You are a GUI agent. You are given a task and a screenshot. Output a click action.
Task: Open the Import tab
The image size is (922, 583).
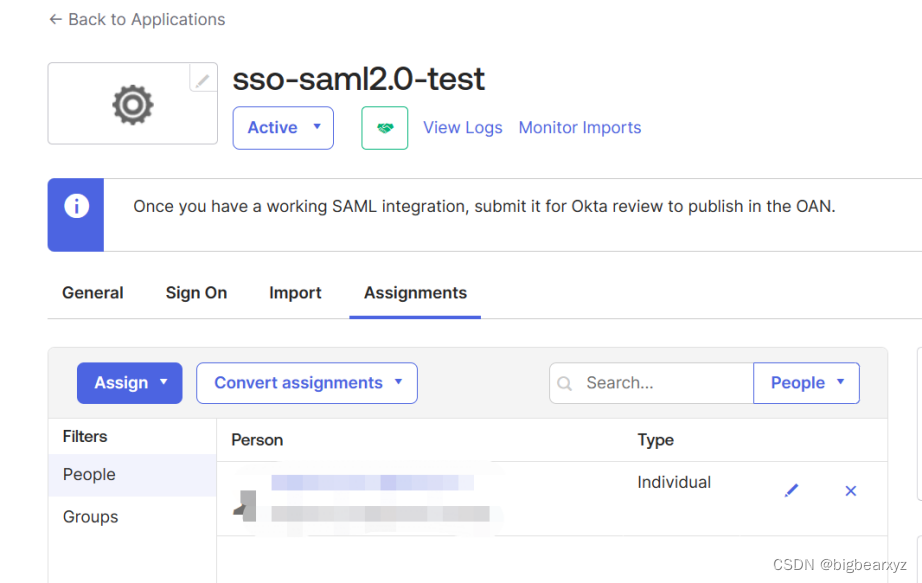click(x=295, y=293)
